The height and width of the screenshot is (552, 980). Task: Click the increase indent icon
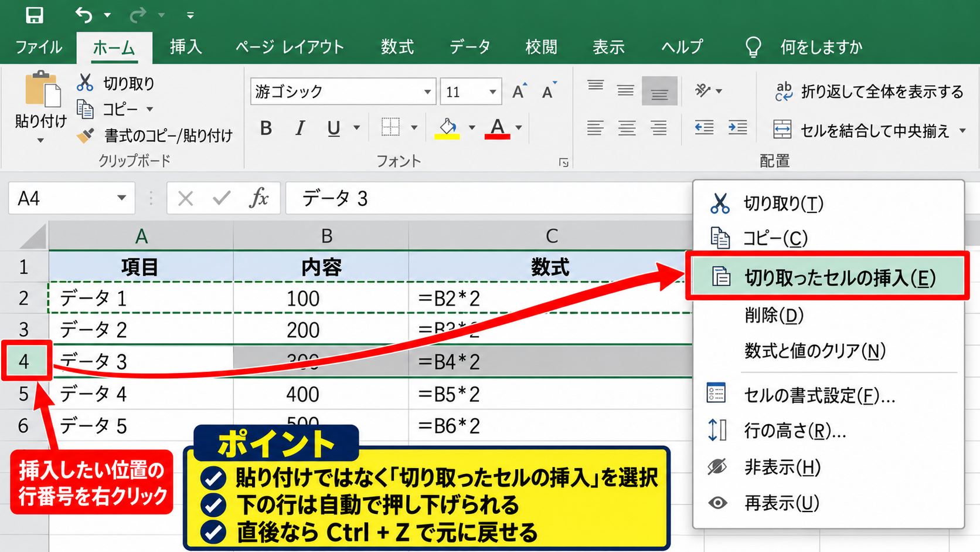[737, 127]
